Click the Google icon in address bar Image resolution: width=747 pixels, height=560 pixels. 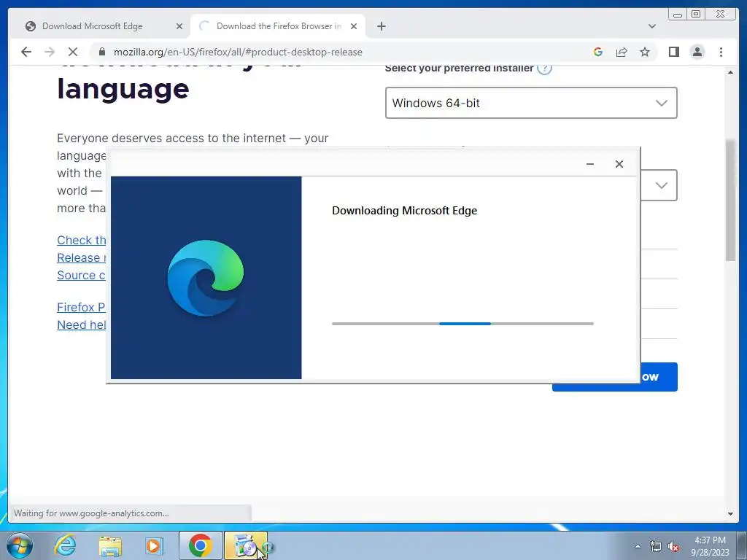pos(598,52)
